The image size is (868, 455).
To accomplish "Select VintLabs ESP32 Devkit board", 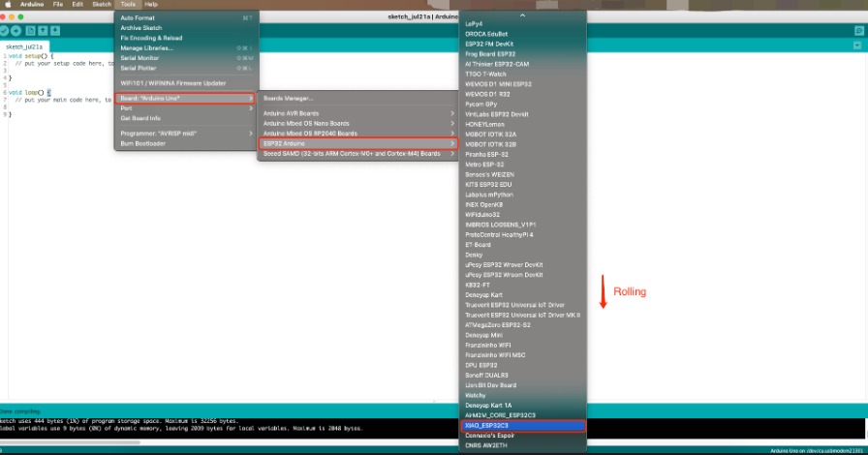I will pos(522,114).
